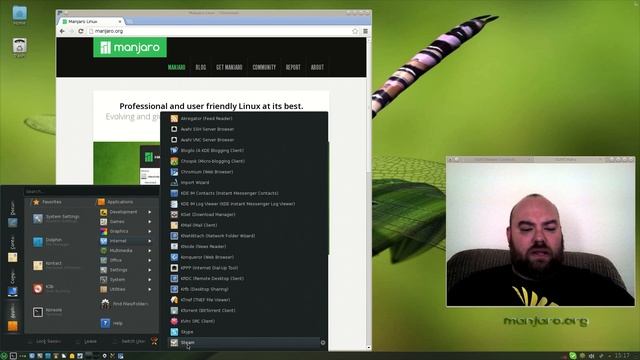Focus the launcher Search field
This screenshot has height=360, width=640.
coord(91,191)
